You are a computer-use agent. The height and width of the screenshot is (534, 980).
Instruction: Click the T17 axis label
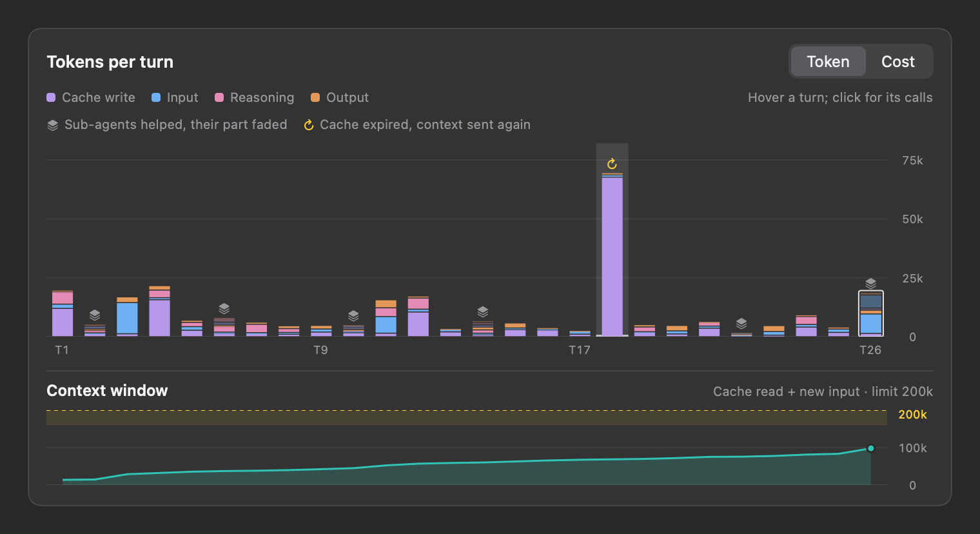(x=579, y=350)
